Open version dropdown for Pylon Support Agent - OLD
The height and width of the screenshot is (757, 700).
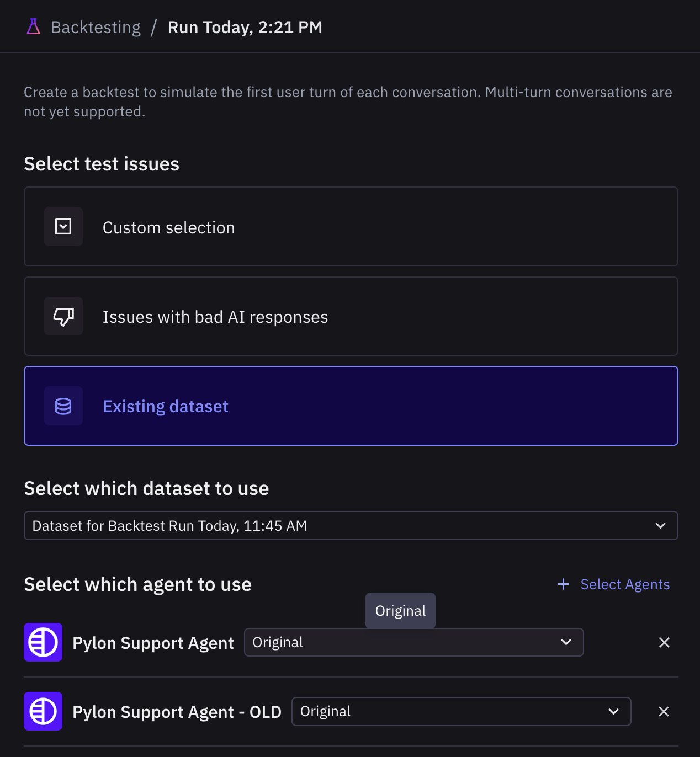click(462, 712)
